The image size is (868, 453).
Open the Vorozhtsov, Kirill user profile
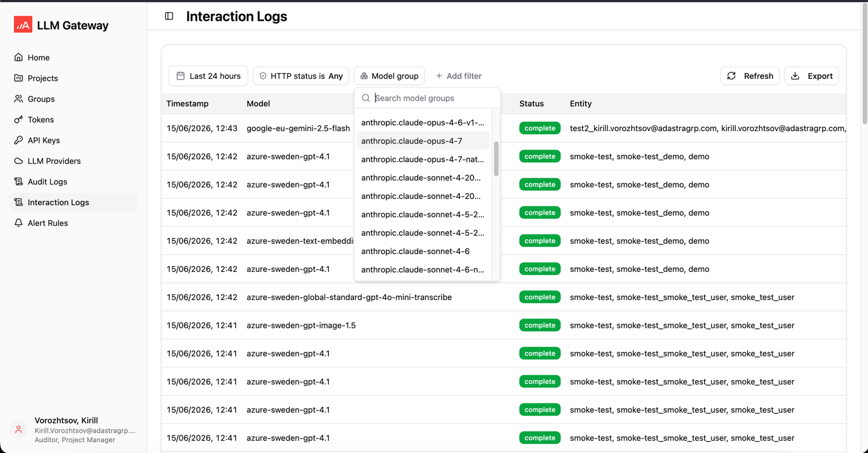point(74,430)
